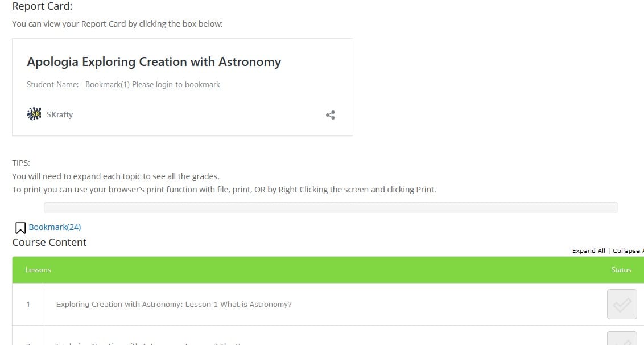Click the Student Name label
This screenshot has width=644, height=345.
[52, 84]
